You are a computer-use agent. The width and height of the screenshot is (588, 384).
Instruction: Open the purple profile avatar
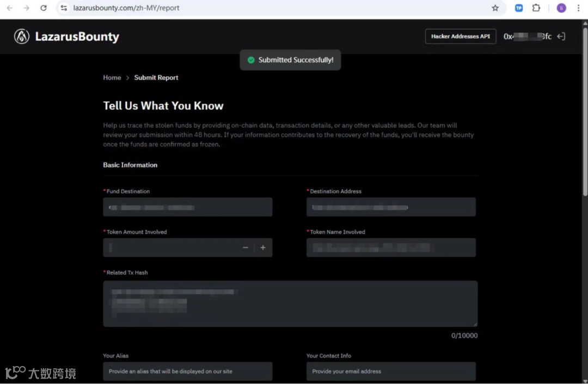tap(561, 8)
